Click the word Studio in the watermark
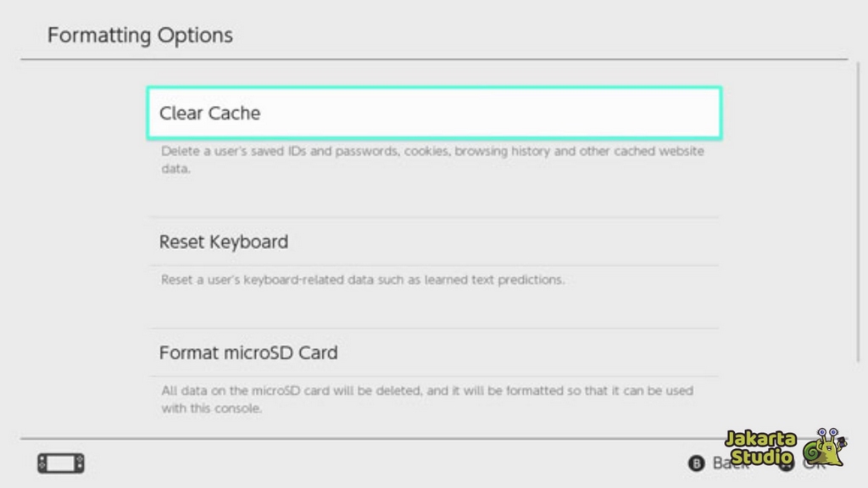Image resolution: width=868 pixels, height=488 pixels. coord(760,457)
